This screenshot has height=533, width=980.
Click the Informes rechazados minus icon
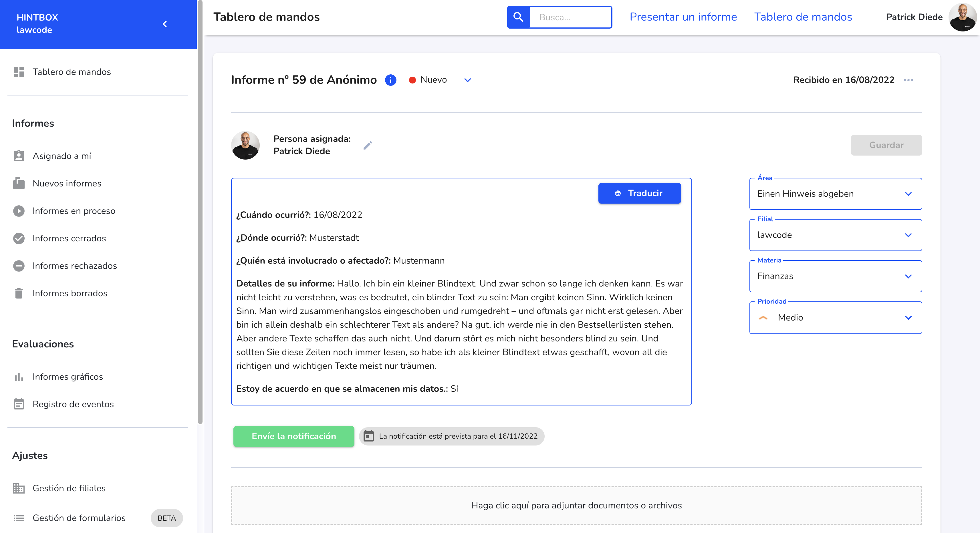19,266
